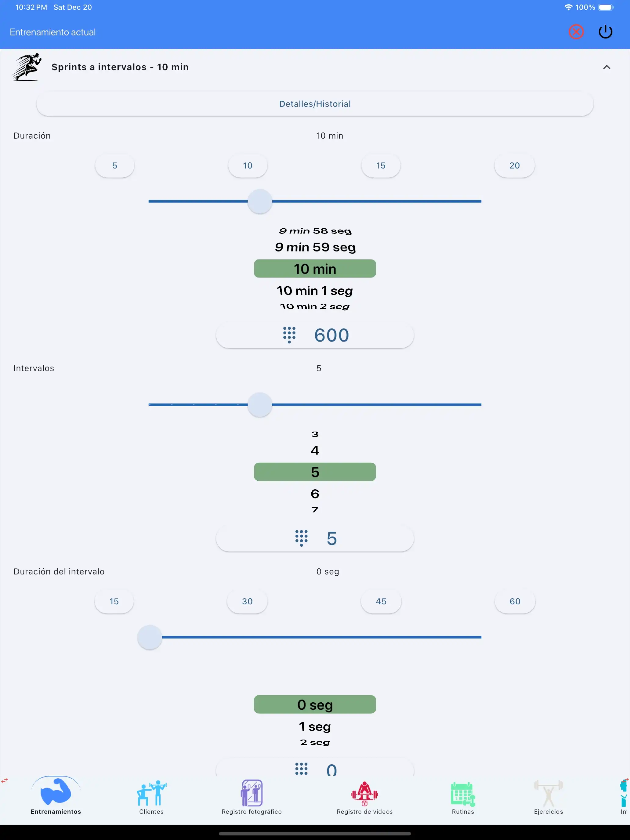Select 1 seg in interval duration picker
The width and height of the screenshot is (630, 840).
point(315,726)
